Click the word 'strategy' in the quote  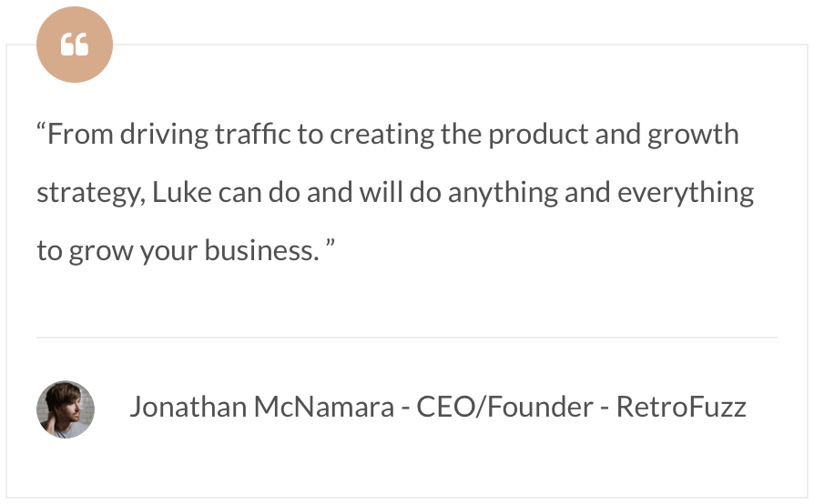pyautogui.click(x=88, y=194)
